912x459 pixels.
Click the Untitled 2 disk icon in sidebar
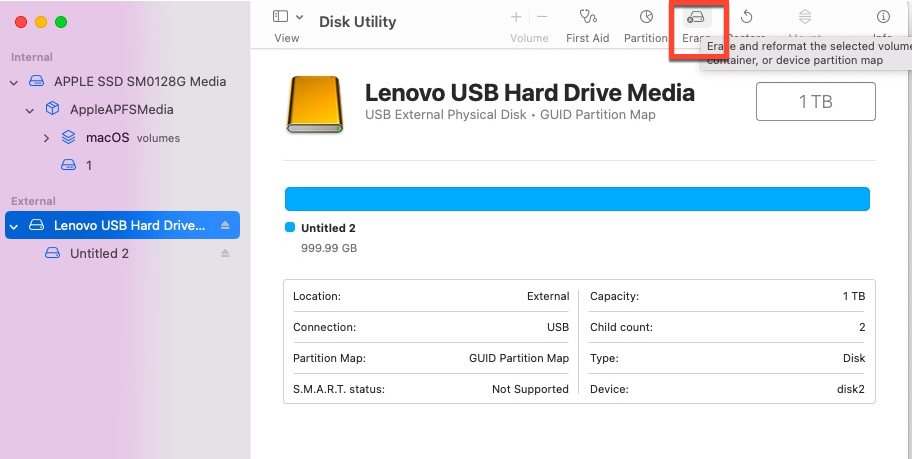pos(52,253)
